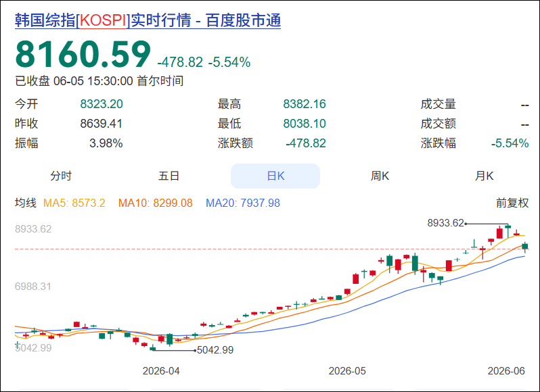Screen dimensions: 540x392
Task: Open the 前复权 adjustment option
Action: [x=512, y=203]
